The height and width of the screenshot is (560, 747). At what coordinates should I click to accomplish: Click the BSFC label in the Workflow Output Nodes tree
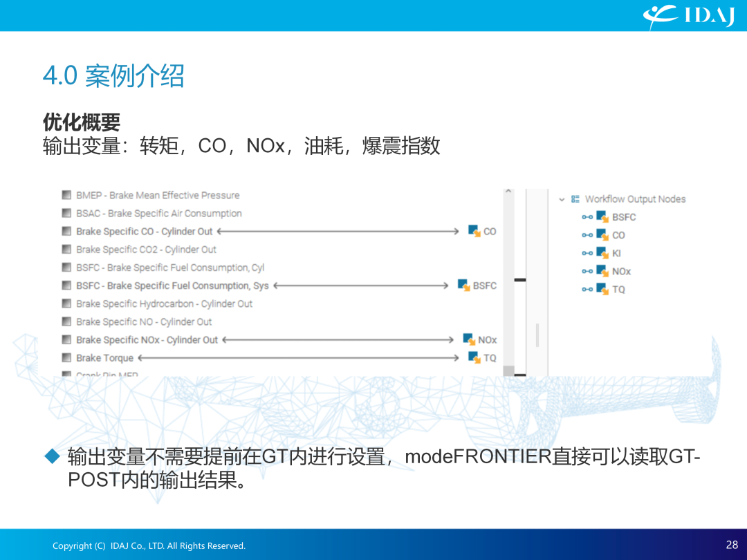624,217
